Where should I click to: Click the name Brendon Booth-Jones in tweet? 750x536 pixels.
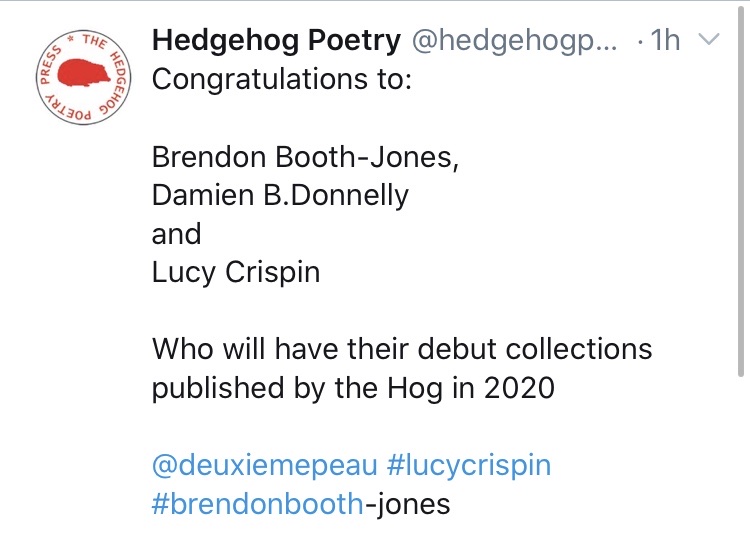(x=307, y=157)
